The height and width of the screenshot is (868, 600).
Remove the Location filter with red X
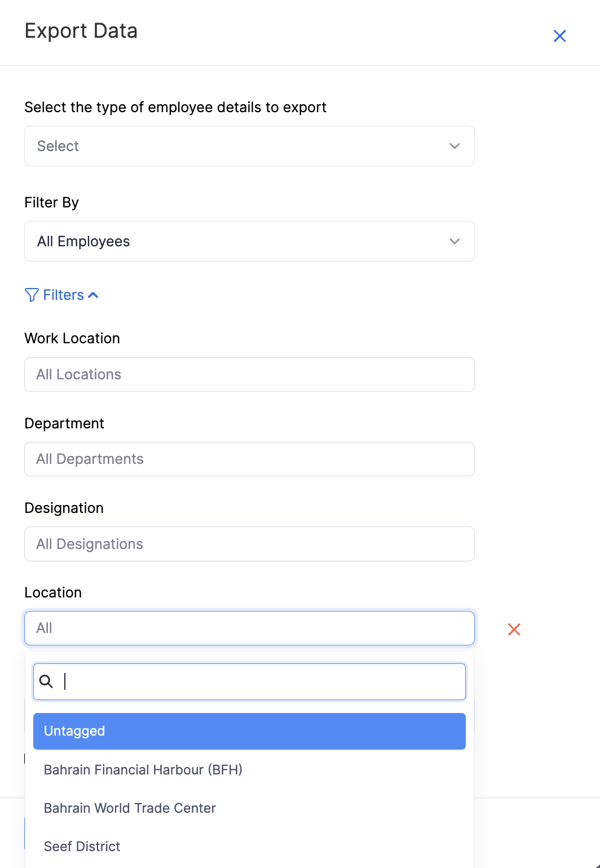[x=514, y=629]
